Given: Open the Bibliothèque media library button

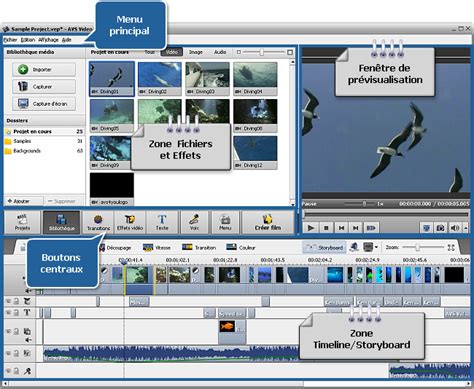Looking at the screenshot, I should tap(61, 222).
